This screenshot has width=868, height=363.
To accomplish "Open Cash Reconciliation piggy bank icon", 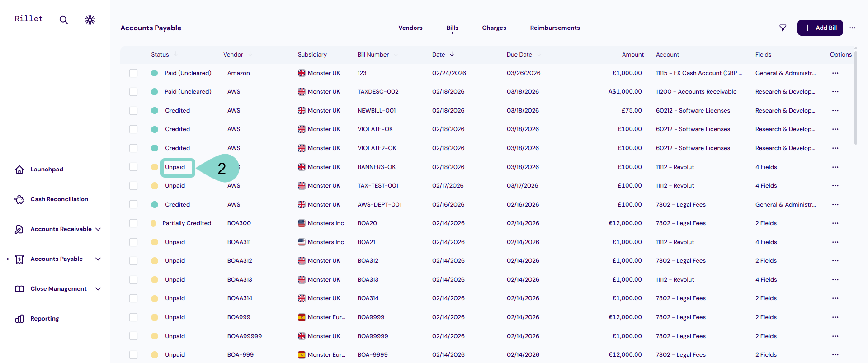I will pyautogui.click(x=19, y=199).
